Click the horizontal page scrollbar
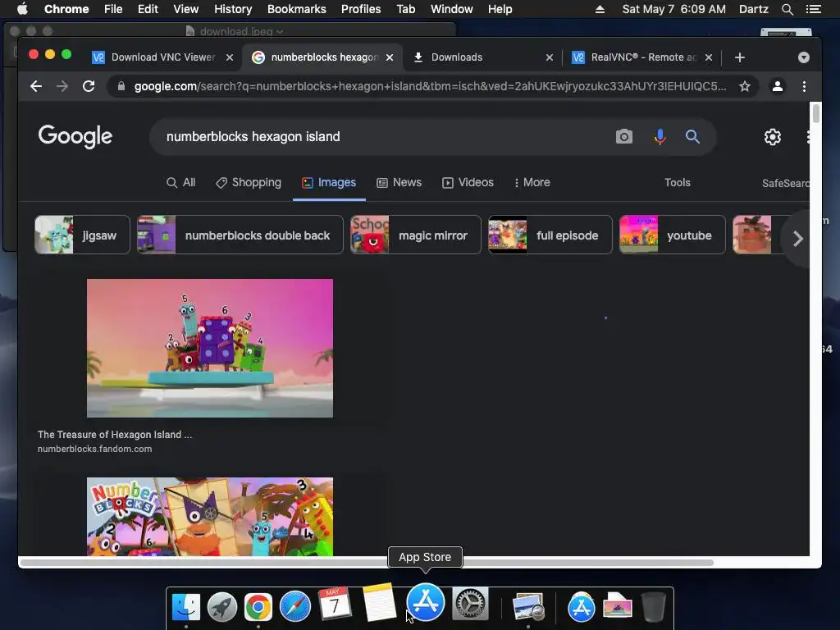 (367, 563)
